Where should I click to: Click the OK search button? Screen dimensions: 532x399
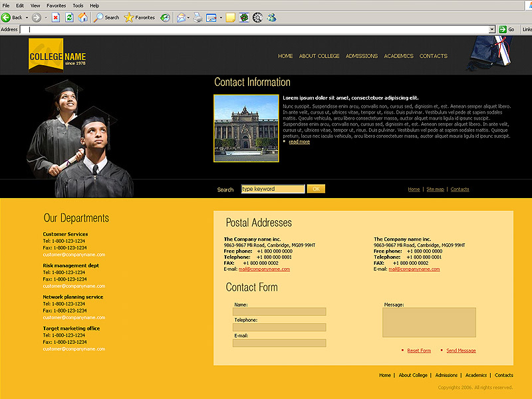point(316,189)
